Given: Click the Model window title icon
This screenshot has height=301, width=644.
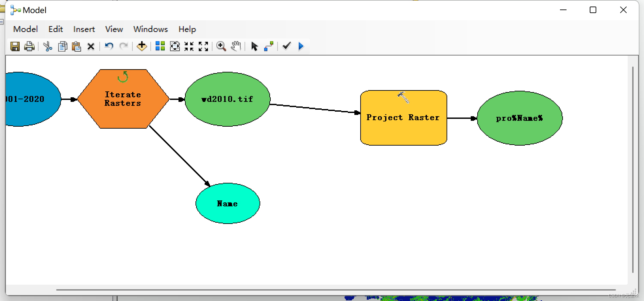Looking at the screenshot, I should point(15,10).
